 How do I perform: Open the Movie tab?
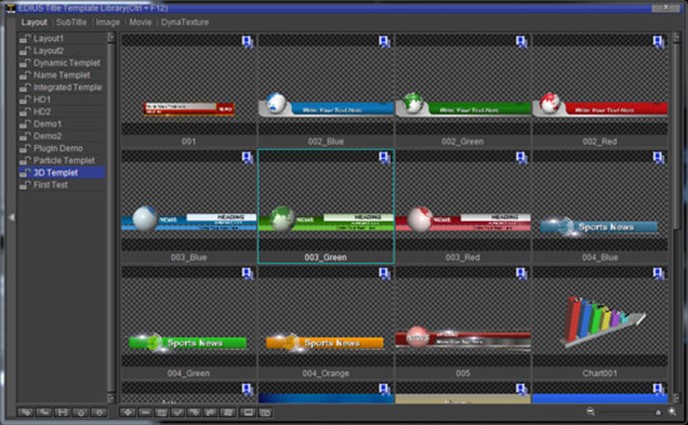[140, 22]
